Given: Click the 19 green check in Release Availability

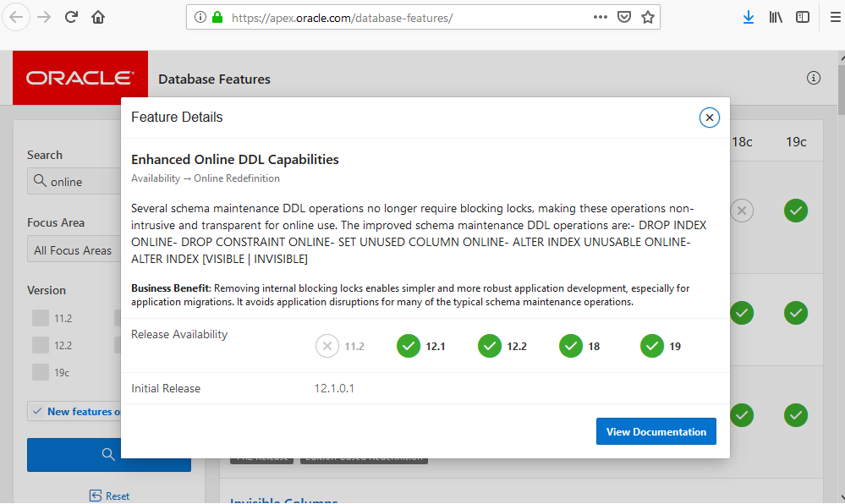Looking at the screenshot, I should click(652, 346).
